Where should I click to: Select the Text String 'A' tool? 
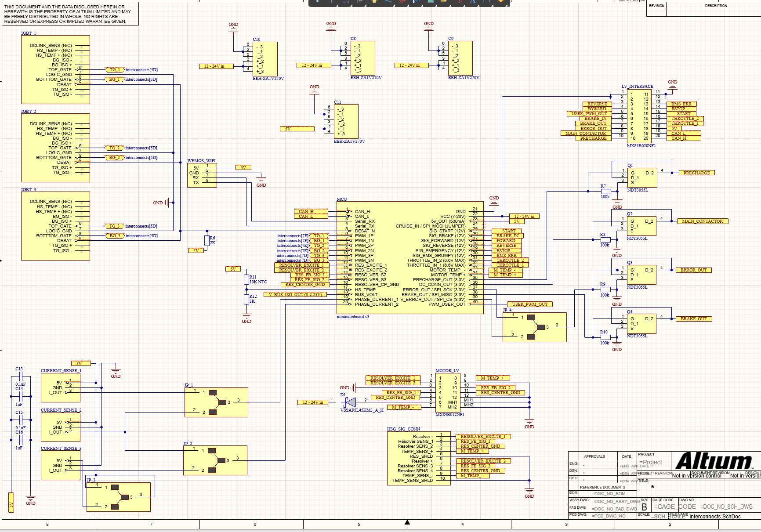pyautogui.click(x=473, y=2)
